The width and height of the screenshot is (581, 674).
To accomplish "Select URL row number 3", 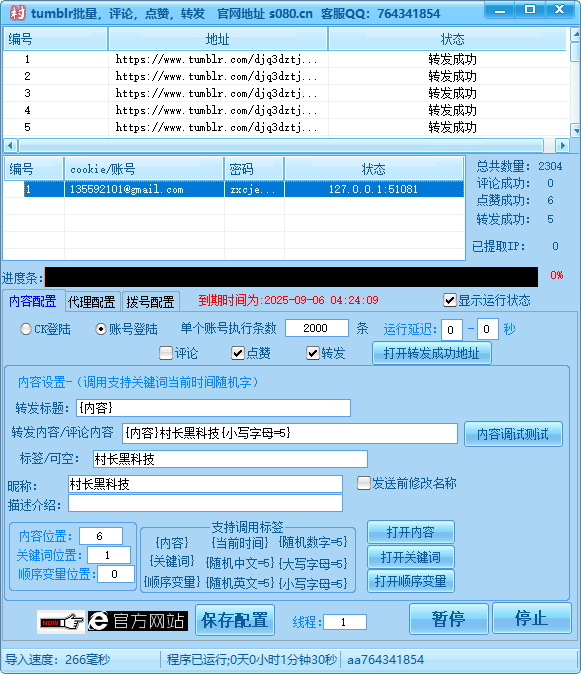I will click(x=287, y=93).
